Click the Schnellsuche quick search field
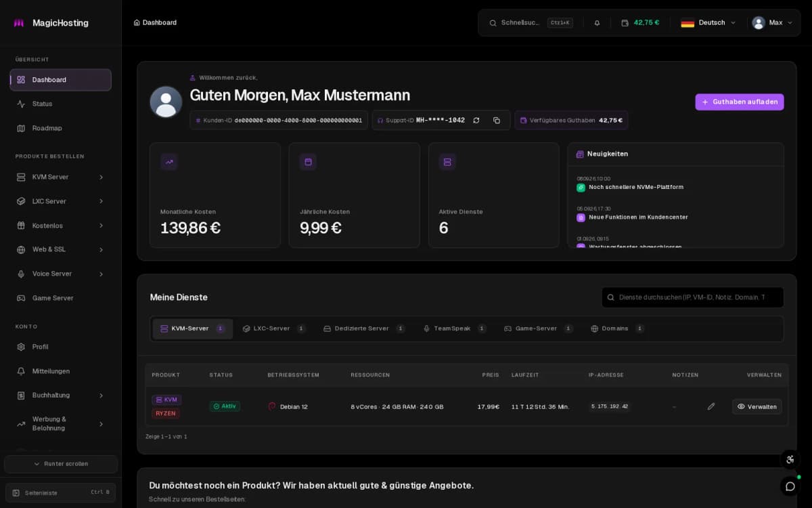This screenshot has width=812, height=508. click(x=531, y=23)
